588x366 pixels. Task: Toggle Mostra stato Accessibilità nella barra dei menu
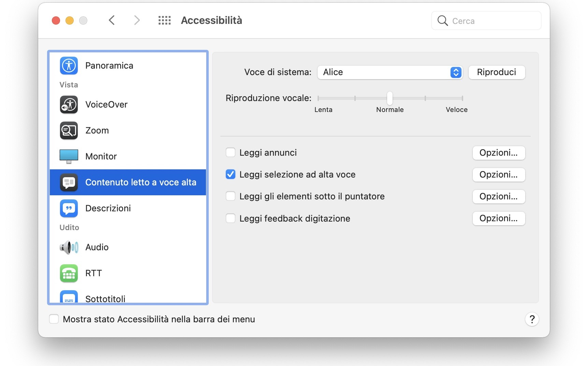[54, 319]
